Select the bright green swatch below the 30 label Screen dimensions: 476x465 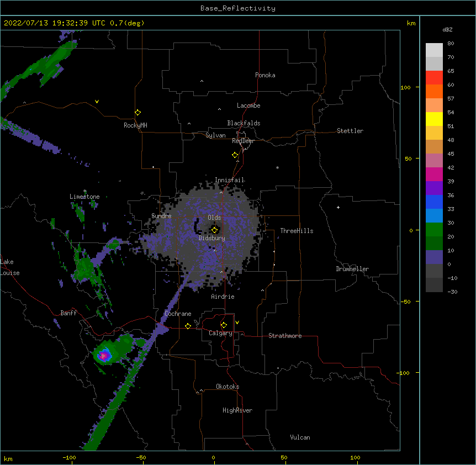(x=434, y=230)
